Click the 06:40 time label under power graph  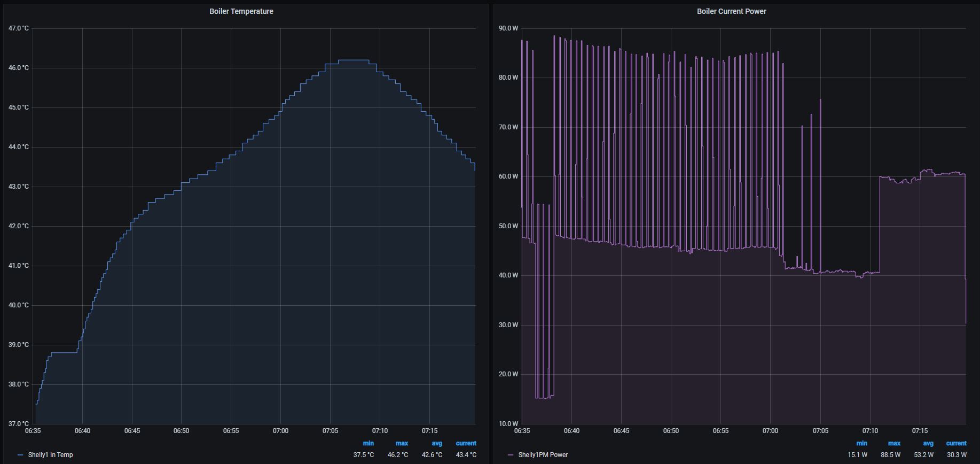(571, 431)
